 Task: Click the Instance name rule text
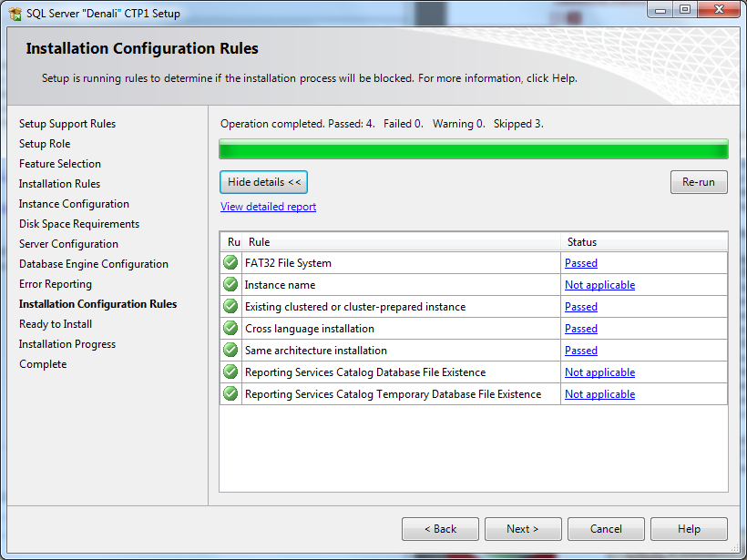click(280, 285)
